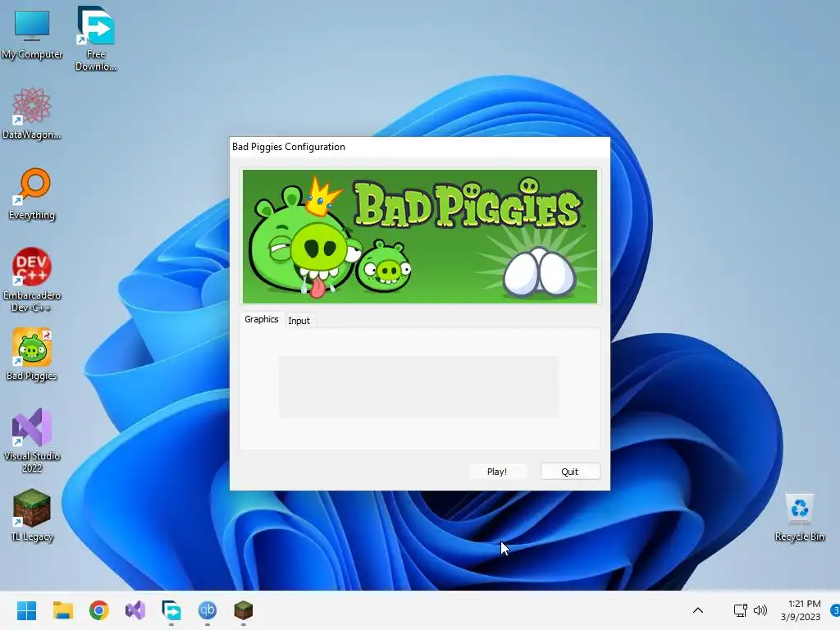Open the volume speaker tray icon
Image resolution: width=840 pixels, height=630 pixels.
[x=760, y=610]
